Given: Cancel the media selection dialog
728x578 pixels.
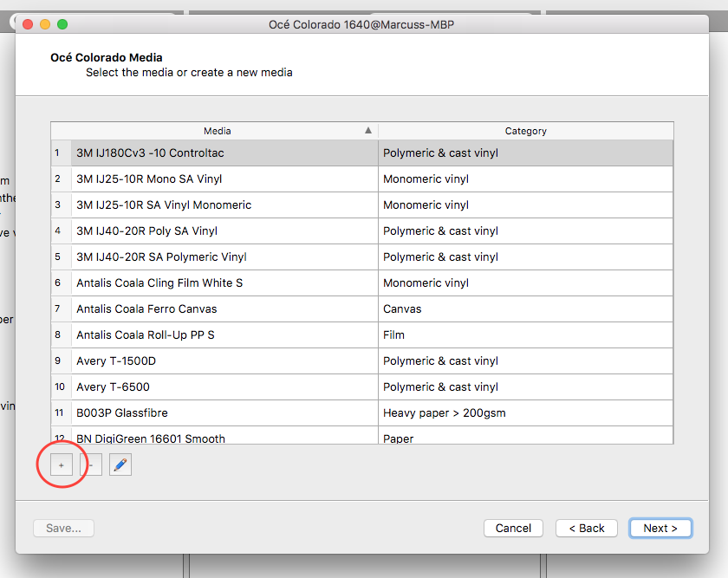Looking at the screenshot, I should point(513,529).
